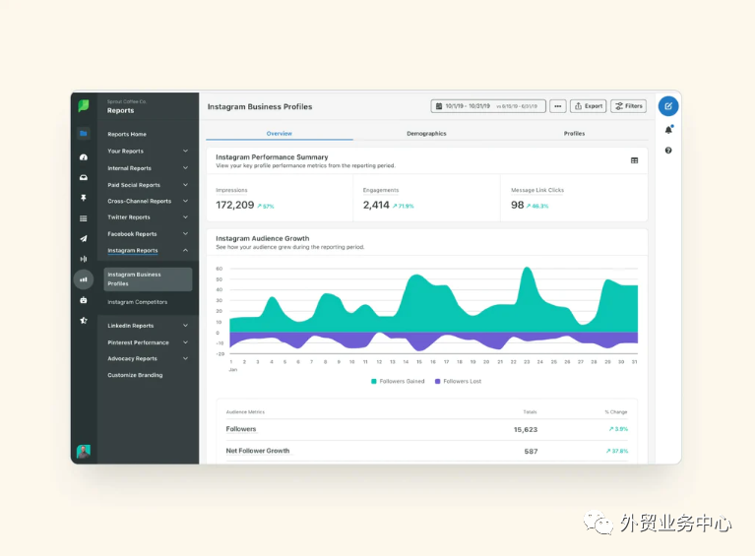Open the folder icon in left rail
Screen dimensions: 756x556
tap(84, 134)
